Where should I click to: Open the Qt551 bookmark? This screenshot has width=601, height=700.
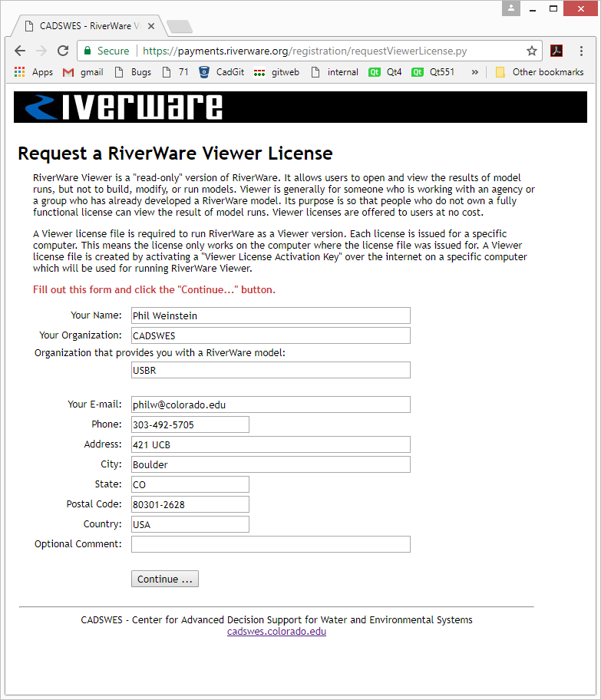coord(433,72)
